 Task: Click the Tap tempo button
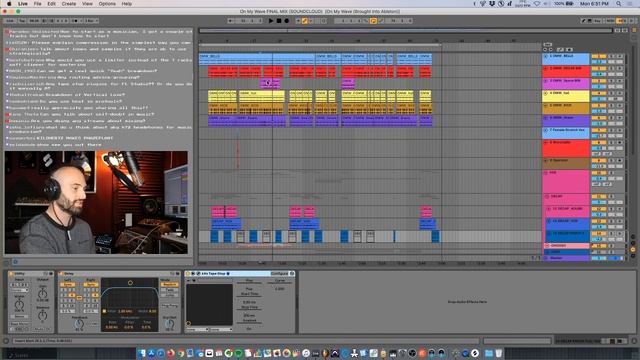pos(22,20)
